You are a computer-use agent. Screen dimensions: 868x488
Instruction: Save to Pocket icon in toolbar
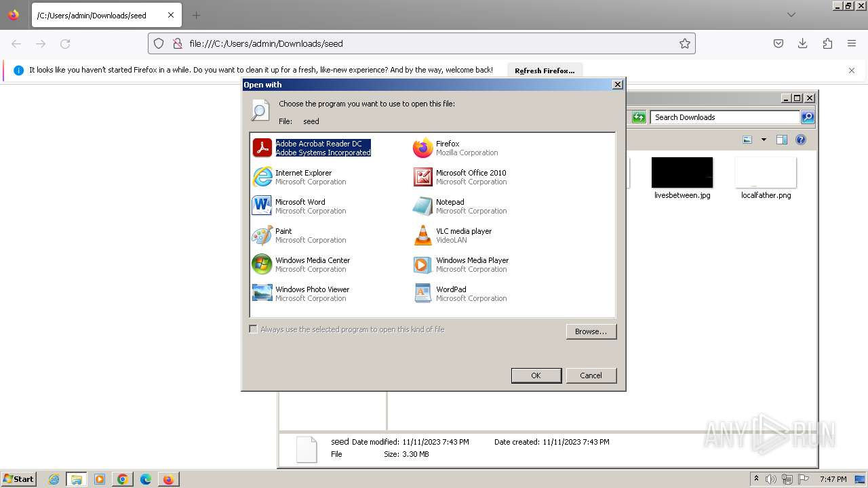point(778,43)
